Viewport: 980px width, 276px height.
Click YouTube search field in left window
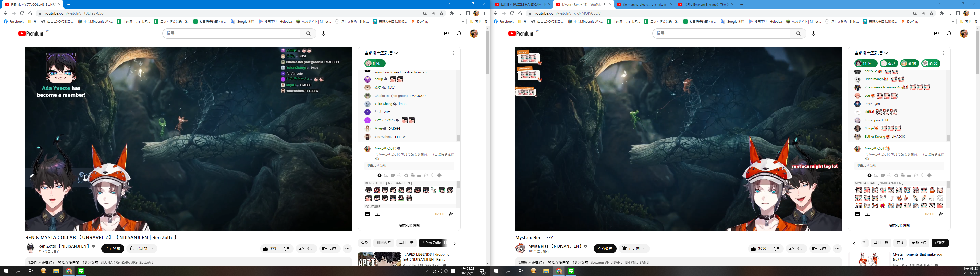pyautogui.click(x=231, y=33)
